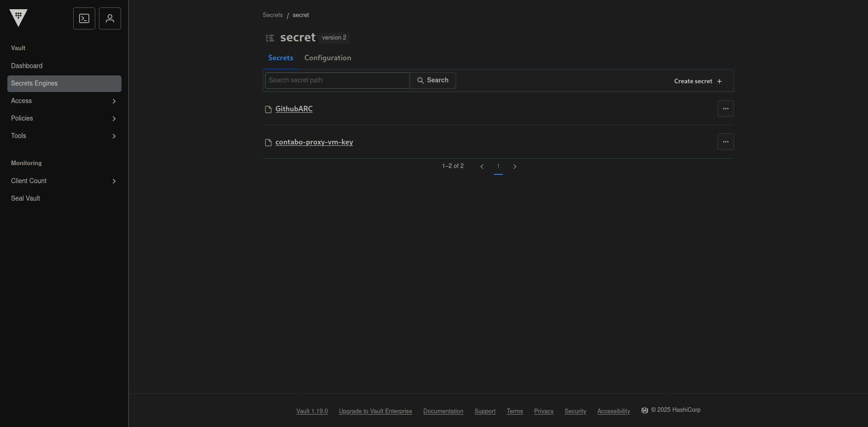868x427 pixels.
Task: Open the GithubARC row options menu
Action: 725,109
